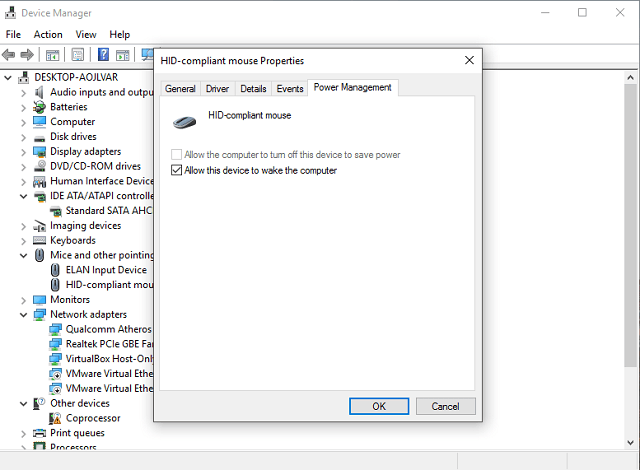Select the Standard SATA AHCI controller item

point(108,211)
